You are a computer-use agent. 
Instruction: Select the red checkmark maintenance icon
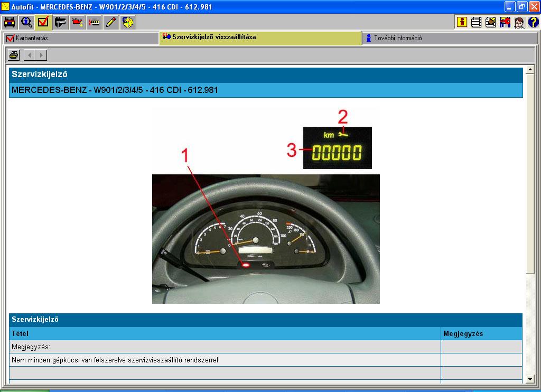[43, 22]
